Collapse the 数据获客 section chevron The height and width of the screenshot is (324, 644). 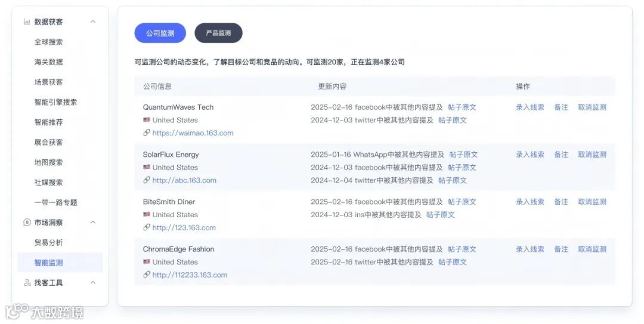(93, 22)
